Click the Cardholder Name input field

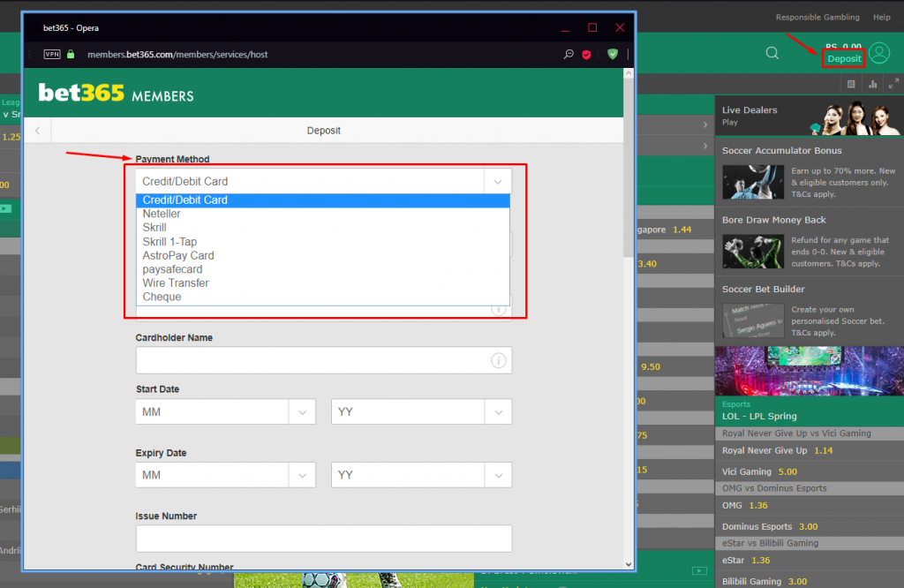323,360
